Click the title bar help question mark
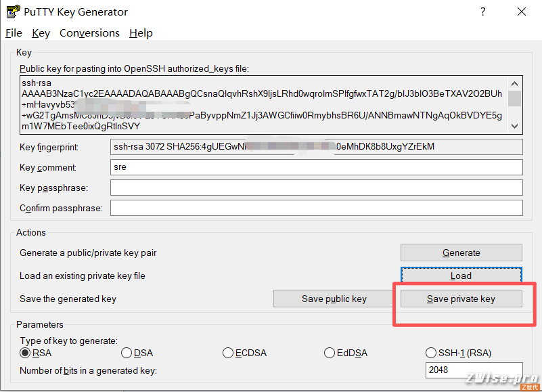This screenshot has width=542, height=392. (483, 12)
